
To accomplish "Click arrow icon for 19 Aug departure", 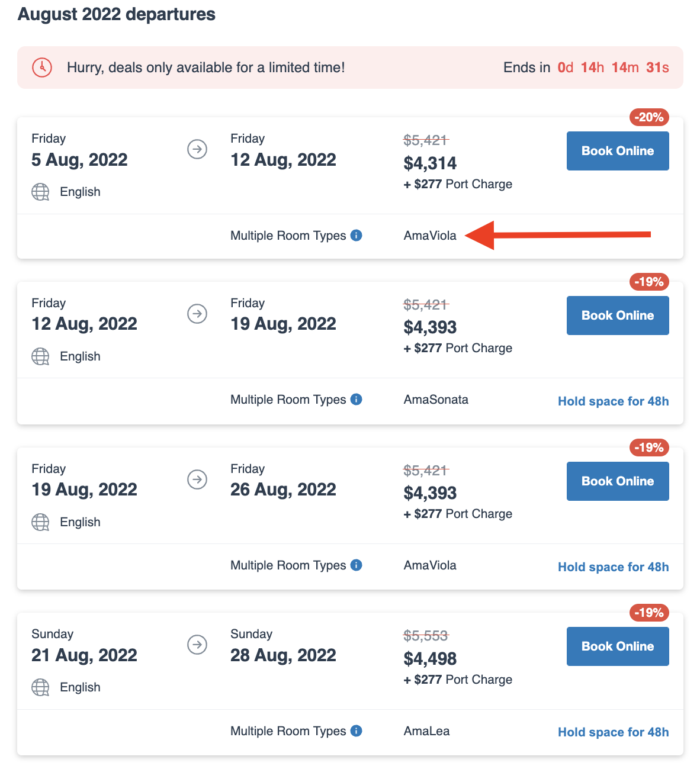I will (197, 479).
